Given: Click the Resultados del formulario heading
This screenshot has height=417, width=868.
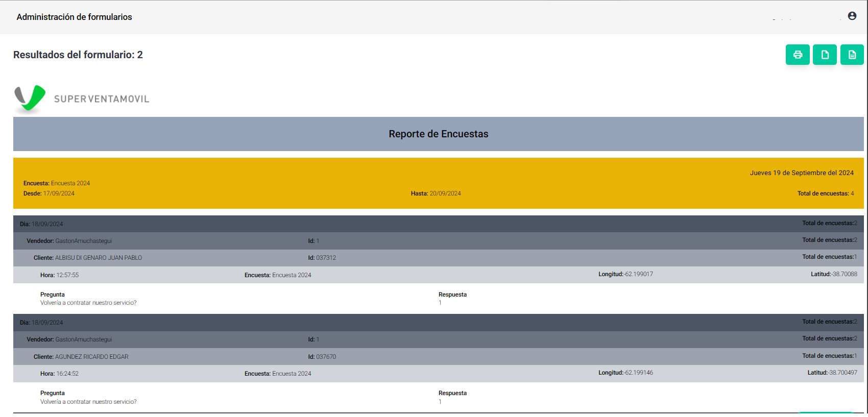Looking at the screenshot, I should [78, 55].
